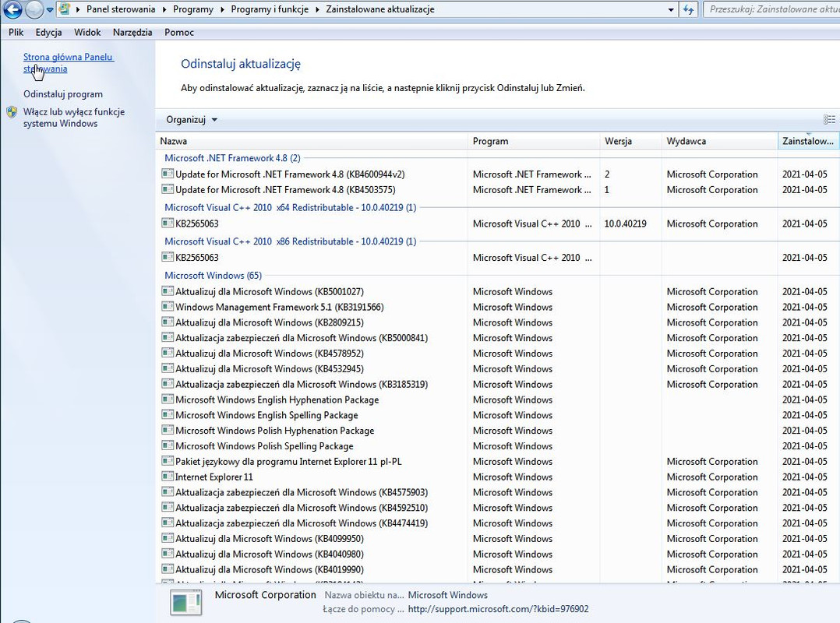
Task: Click support link kbid=976902 in details pane
Action: [498, 609]
